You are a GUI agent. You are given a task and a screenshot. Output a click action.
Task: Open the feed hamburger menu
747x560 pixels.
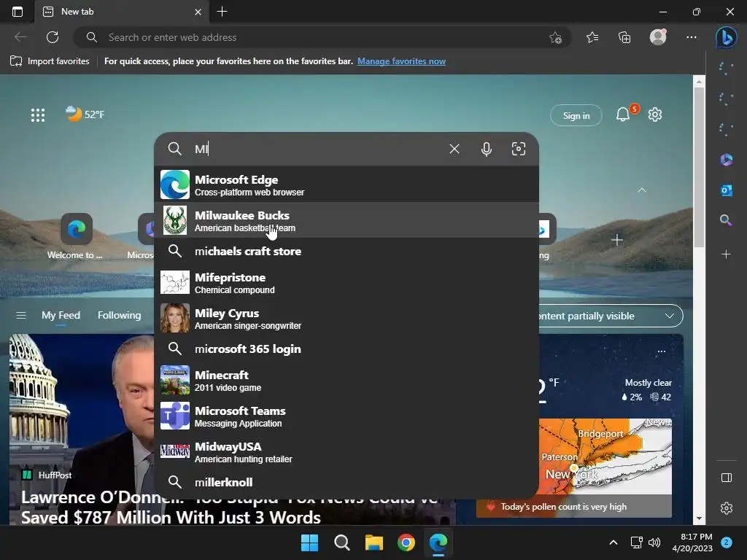[21, 315]
